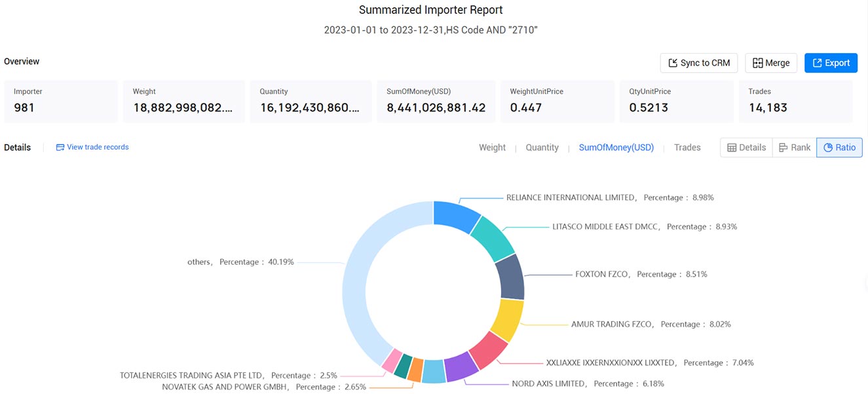This screenshot has width=868, height=394.
Task: Click the pink TotalEnergies donut slice
Action: [391, 360]
